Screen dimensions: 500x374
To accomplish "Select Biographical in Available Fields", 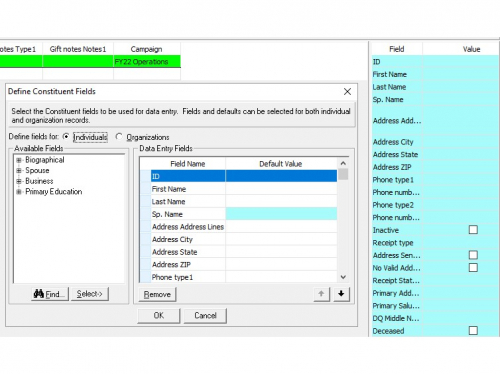I will click(x=45, y=160).
